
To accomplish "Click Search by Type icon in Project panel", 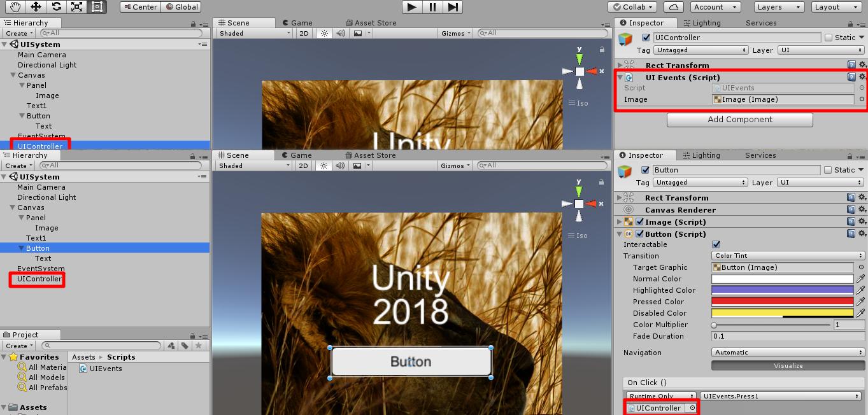I will (171, 346).
